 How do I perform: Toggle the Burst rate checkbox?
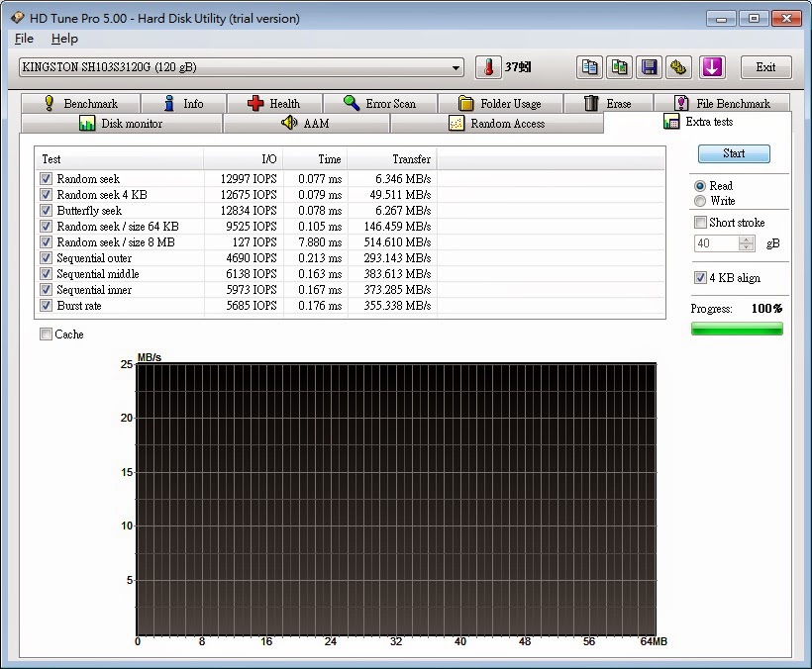46,305
